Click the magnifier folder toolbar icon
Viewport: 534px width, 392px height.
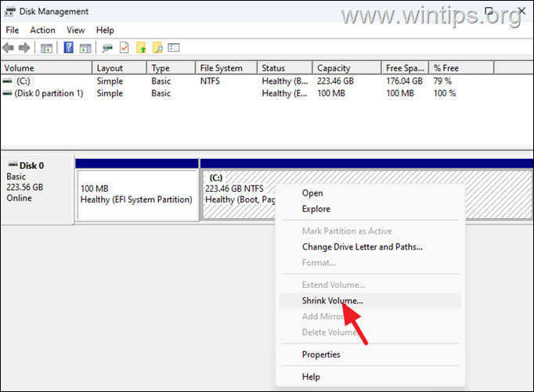157,49
